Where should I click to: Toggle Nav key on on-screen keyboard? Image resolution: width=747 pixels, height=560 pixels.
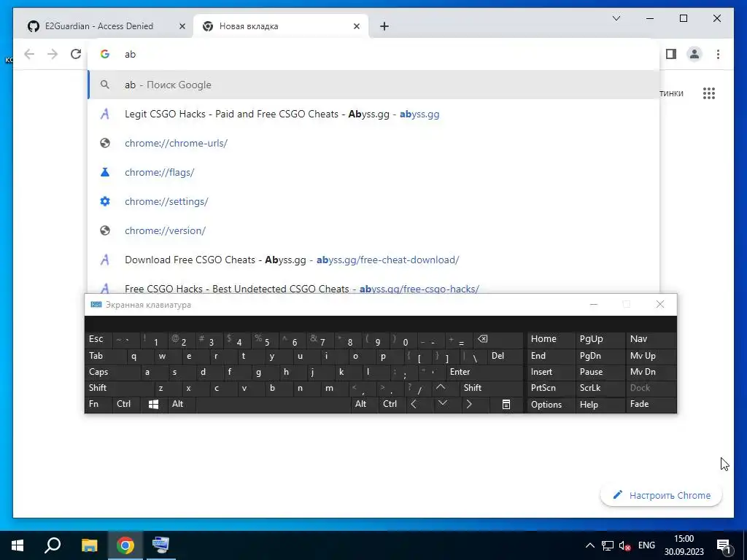650,339
